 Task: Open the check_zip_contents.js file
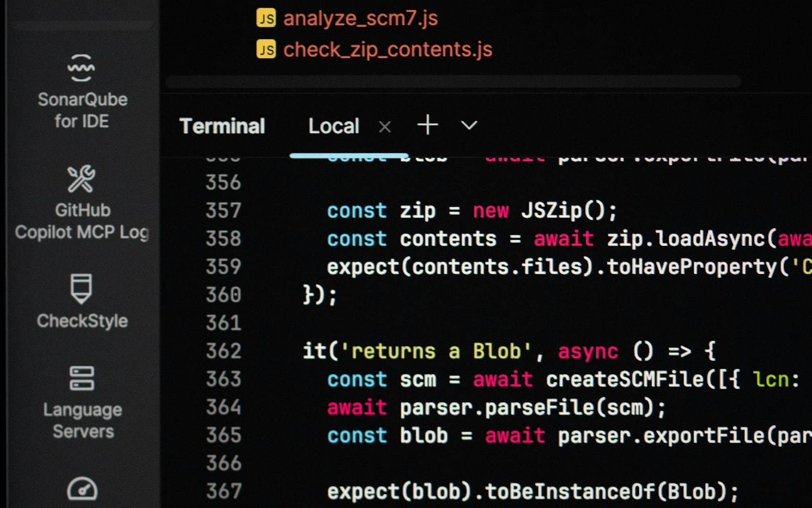pos(388,50)
